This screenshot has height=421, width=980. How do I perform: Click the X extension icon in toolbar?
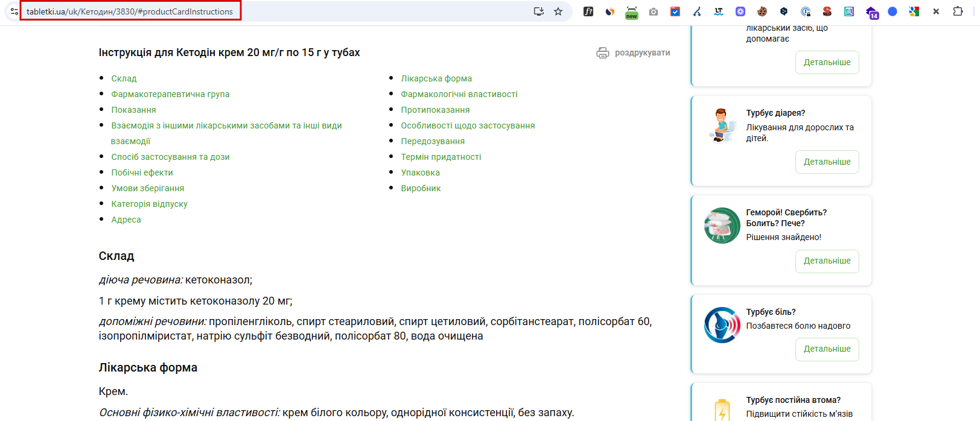coord(936,11)
